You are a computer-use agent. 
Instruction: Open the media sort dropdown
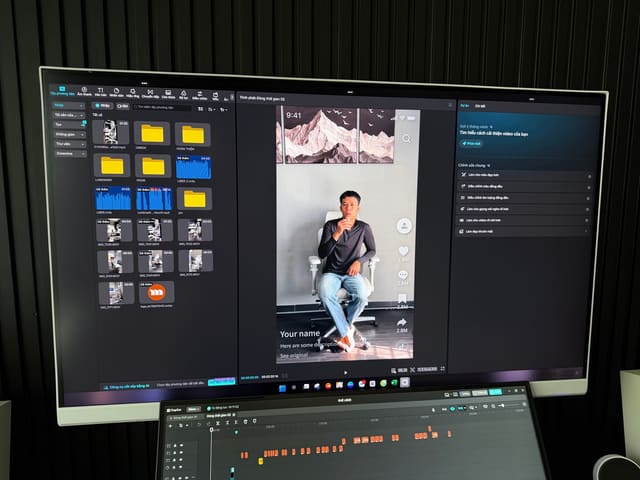[x=211, y=109]
